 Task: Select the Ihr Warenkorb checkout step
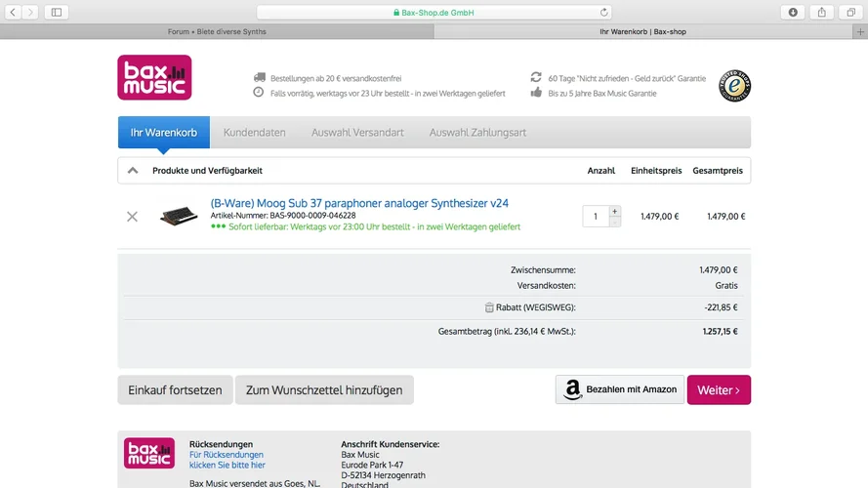(164, 132)
